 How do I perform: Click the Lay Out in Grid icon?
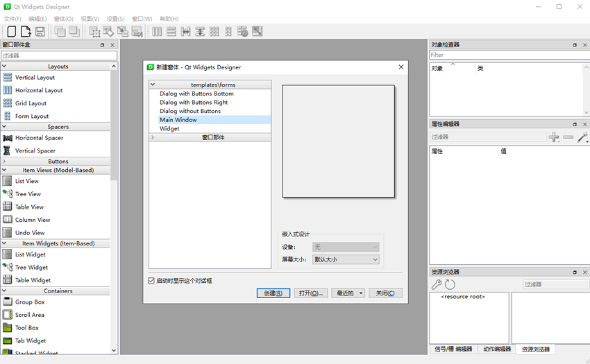[214, 32]
